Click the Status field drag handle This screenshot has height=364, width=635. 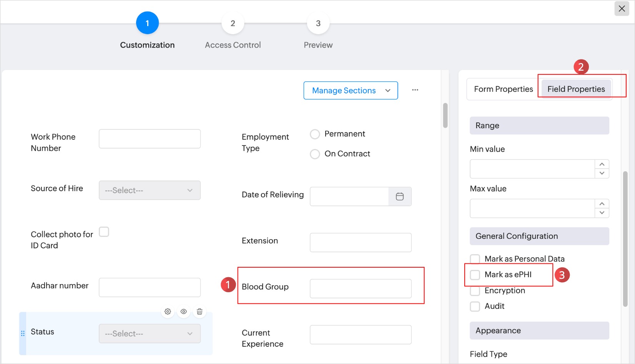point(23,333)
